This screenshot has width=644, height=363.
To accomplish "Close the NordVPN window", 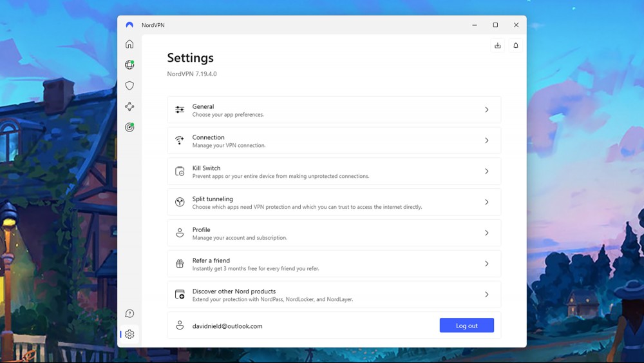I will [516, 25].
